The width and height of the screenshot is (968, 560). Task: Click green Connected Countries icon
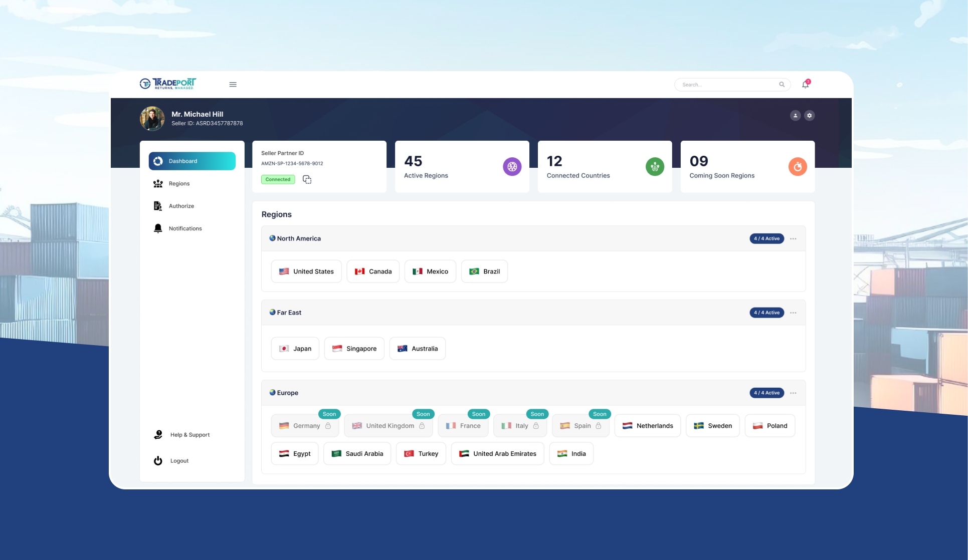pyautogui.click(x=655, y=167)
